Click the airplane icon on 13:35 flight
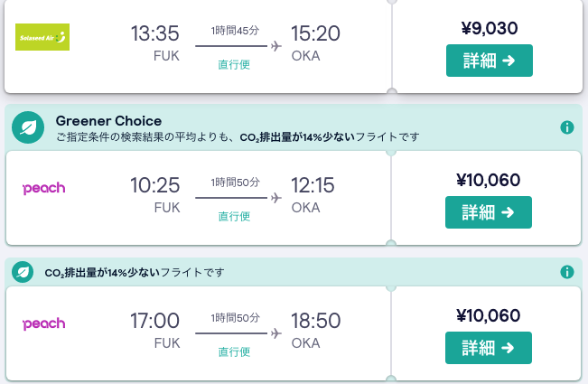The width and height of the screenshot is (588, 384). (276, 46)
